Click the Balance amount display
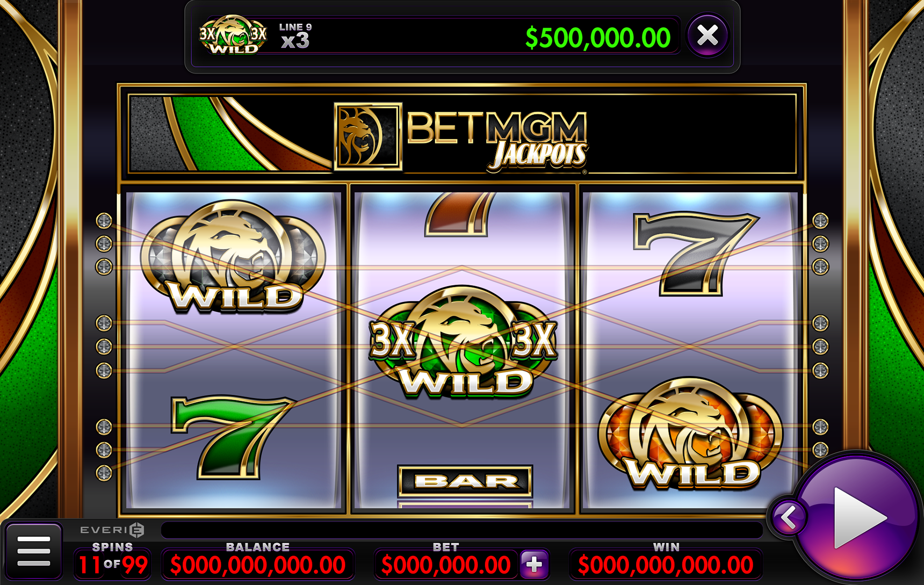924x585 pixels. pos(258,565)
